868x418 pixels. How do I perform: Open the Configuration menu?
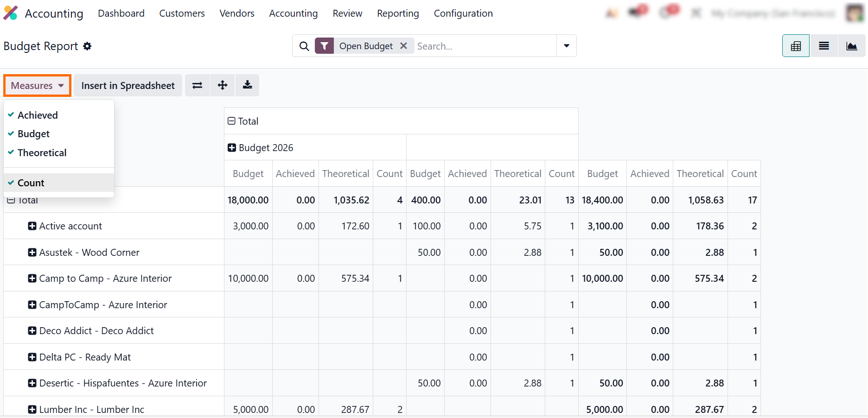(463, 13)
